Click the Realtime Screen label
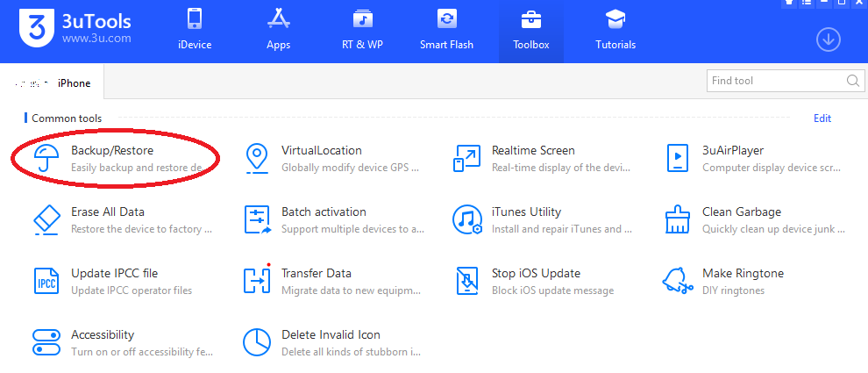 (x=533, y=150)
